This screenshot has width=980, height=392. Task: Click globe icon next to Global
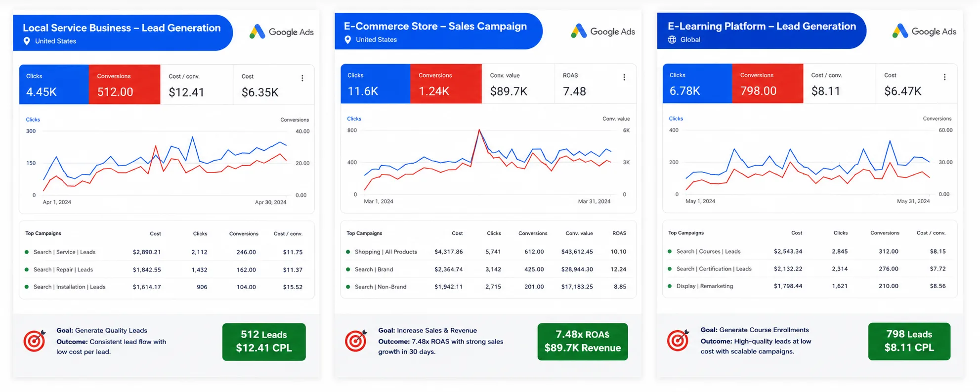tap(672, 40)
